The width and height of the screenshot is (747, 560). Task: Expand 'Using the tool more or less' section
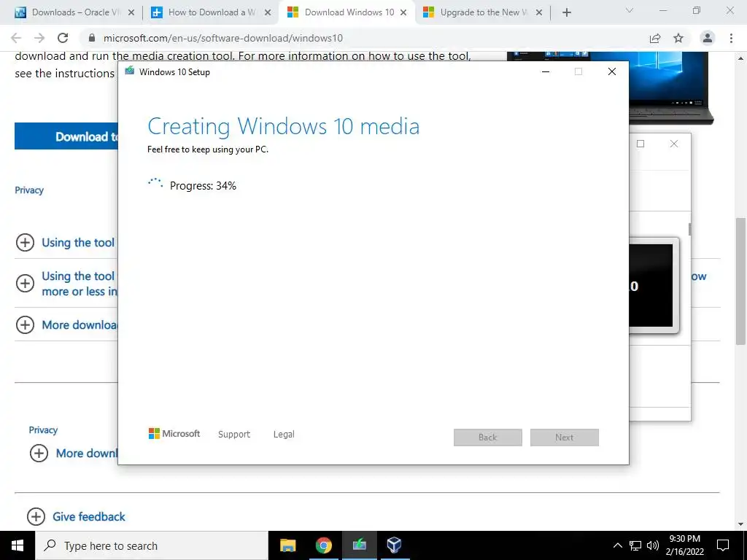26,284
